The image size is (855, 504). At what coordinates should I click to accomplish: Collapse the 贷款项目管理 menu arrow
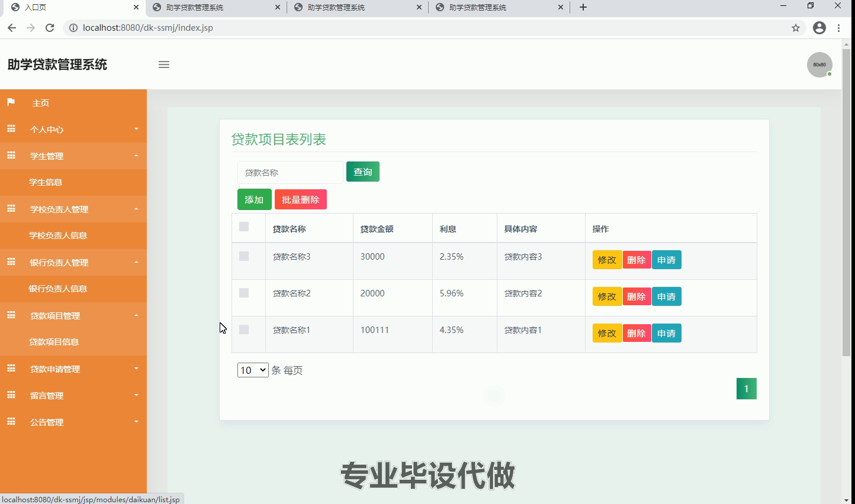[x=136, y=315]
